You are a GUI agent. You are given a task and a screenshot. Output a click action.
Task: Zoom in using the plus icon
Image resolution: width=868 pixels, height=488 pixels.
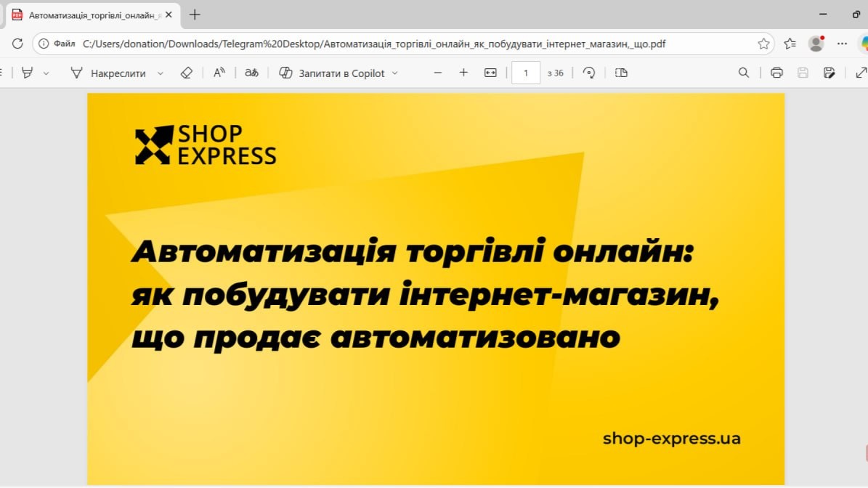463,73
